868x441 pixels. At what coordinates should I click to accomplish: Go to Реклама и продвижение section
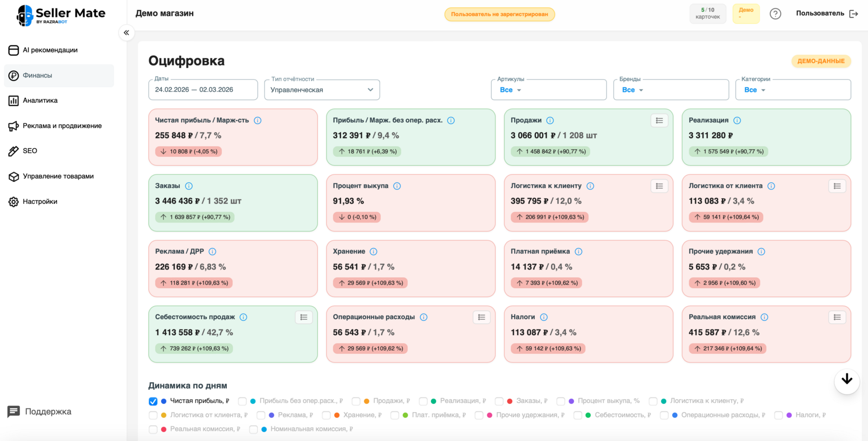(62, 126)
